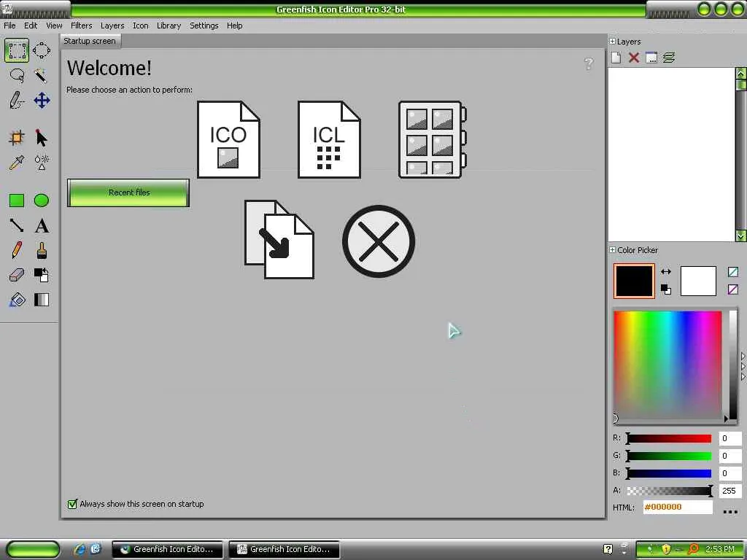Open the icon library grid option

[432, 139]
